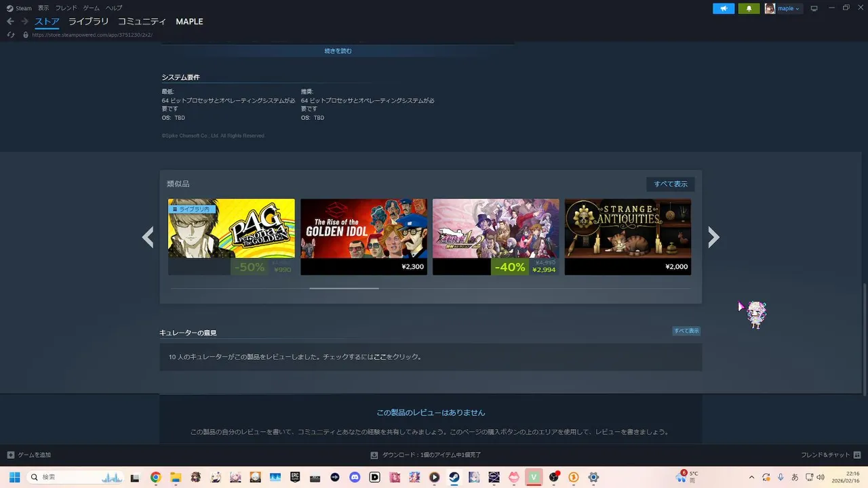Go back with the Steam back arrow
Viewport: 868px width, 488px height.
pos(10,22)
